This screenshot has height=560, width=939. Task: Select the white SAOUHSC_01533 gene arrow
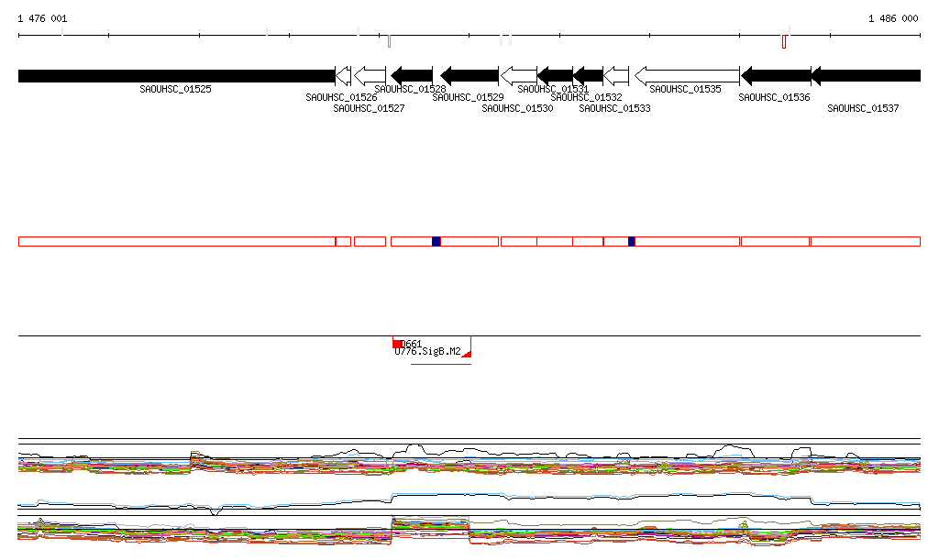pyautogui.click(x=616, y=76)
